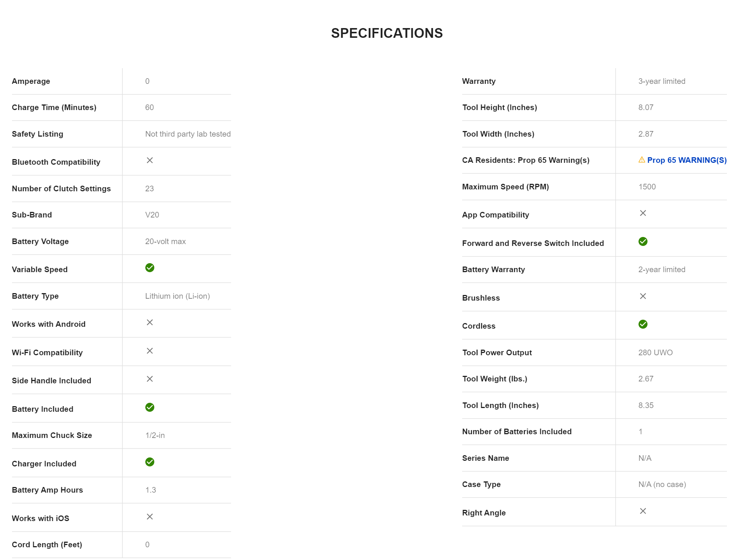Click the X icon beside Works with Android
The width and height of the screenshot is (749, 560).
(x=150, y=322)
